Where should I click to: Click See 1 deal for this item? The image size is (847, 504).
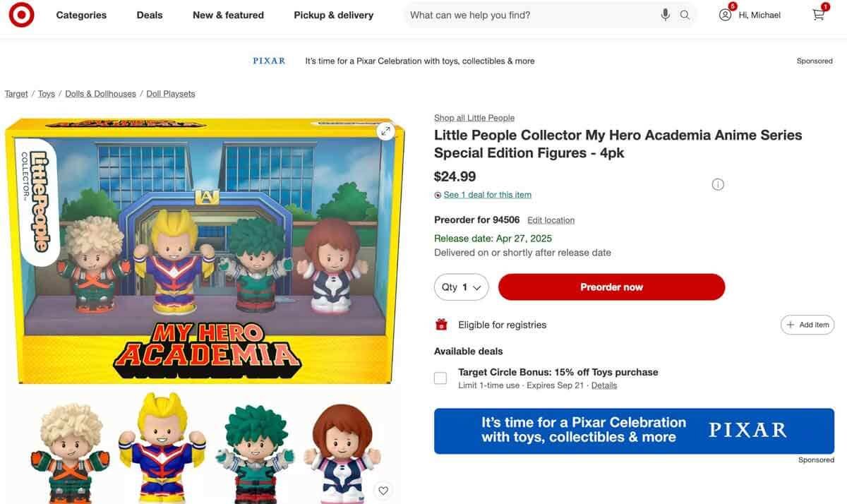click(x=487, y=194)
